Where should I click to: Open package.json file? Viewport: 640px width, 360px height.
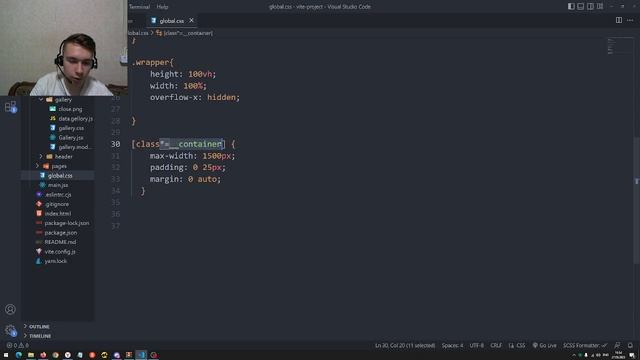tap(60, 232)
